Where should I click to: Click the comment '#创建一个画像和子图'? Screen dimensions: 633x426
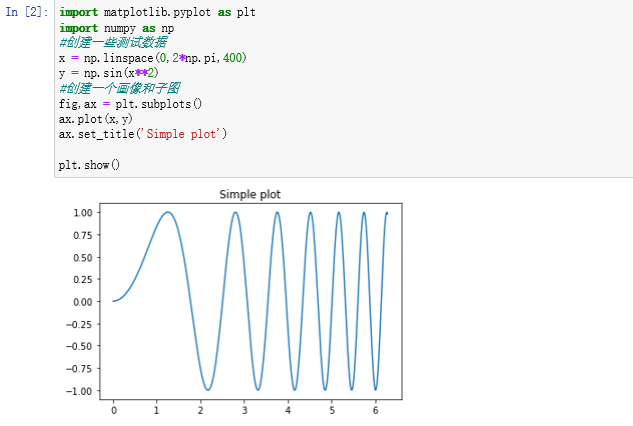pyautogui.click(x=119, y=88)
